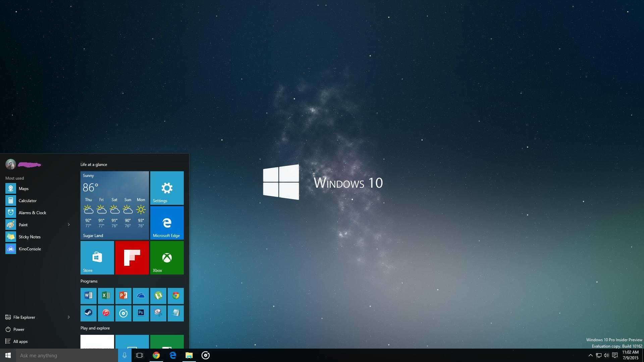Open Chrome from the taskbar
The width and height of the screenshot is (644, 362).
pyautogui.click(x=156, y=356)
